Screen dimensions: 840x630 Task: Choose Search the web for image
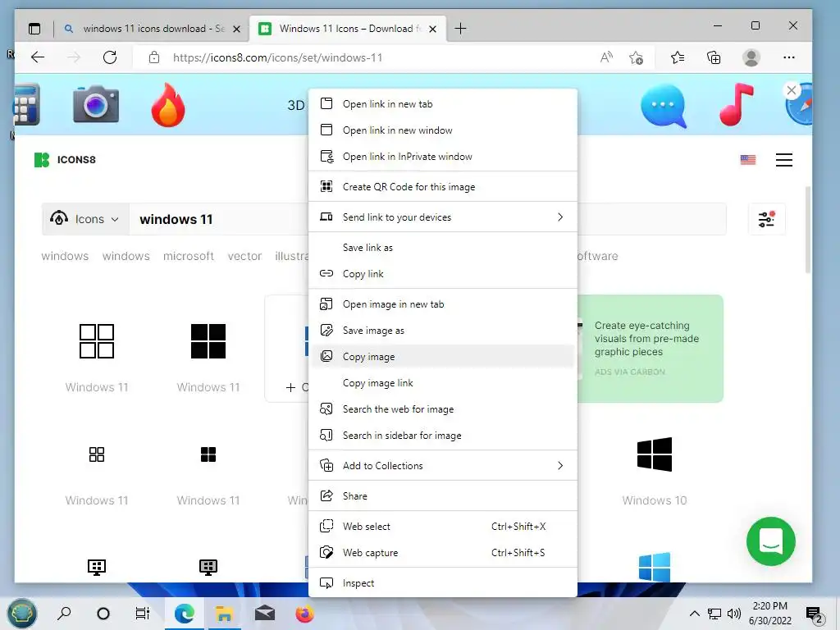(442, 409)
